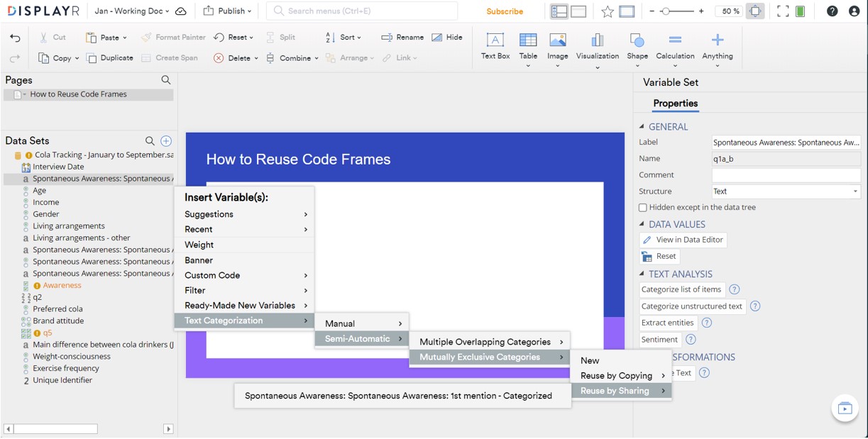The width and height of the screenshot is (868, 439).
Task: Open the Sort dropdown
Action: pos(344,38)
